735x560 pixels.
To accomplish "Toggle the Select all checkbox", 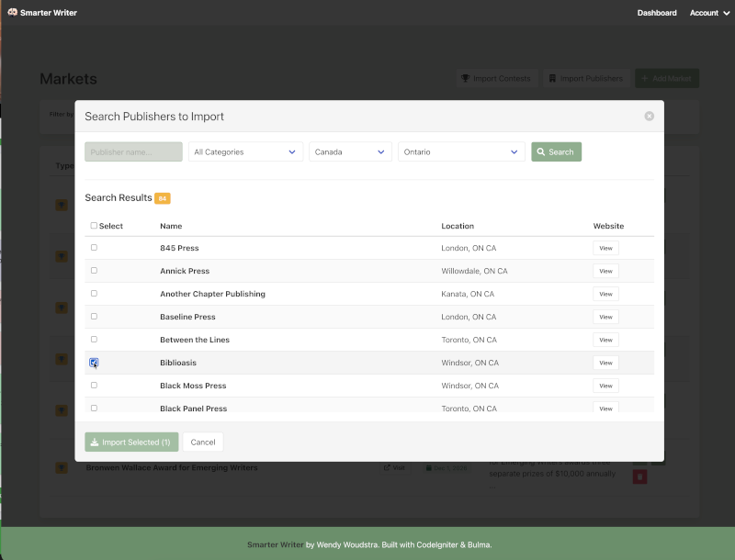I will pos(94,226).
